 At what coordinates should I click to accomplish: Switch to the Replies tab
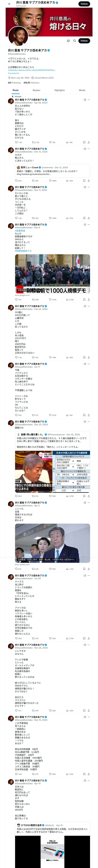(36, 90)
